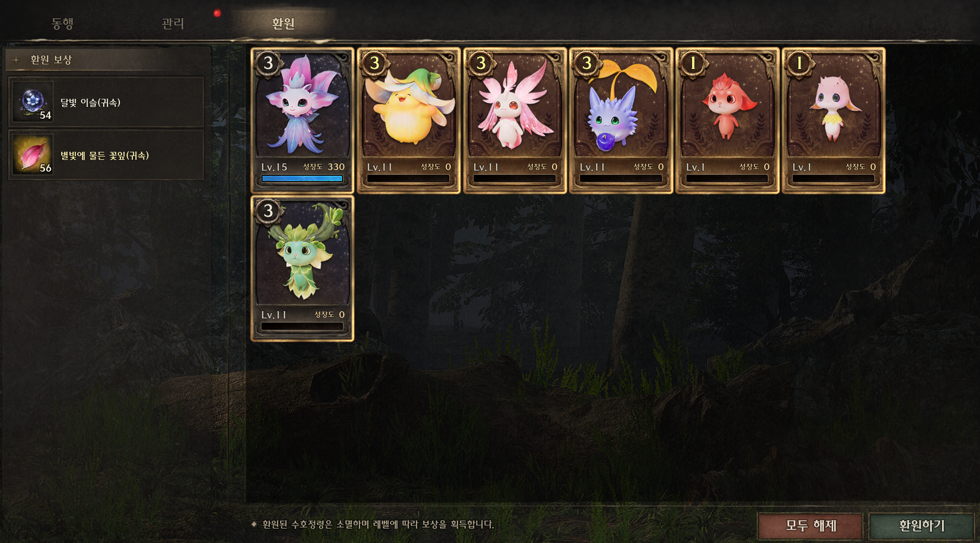This screenshot has width=980, height=543.
Task: Click the grade 1 badge on red spirit
Action: (x=693, y=63)
